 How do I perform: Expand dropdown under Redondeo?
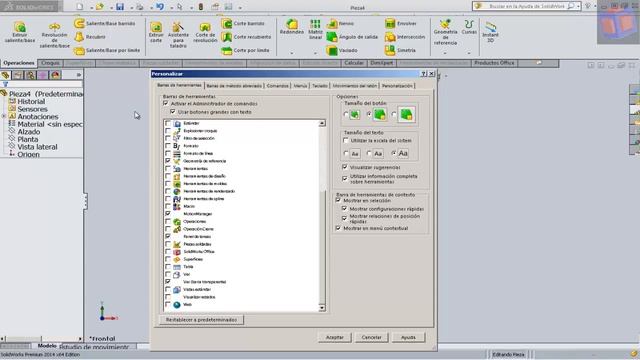click(x=292, y=53)
